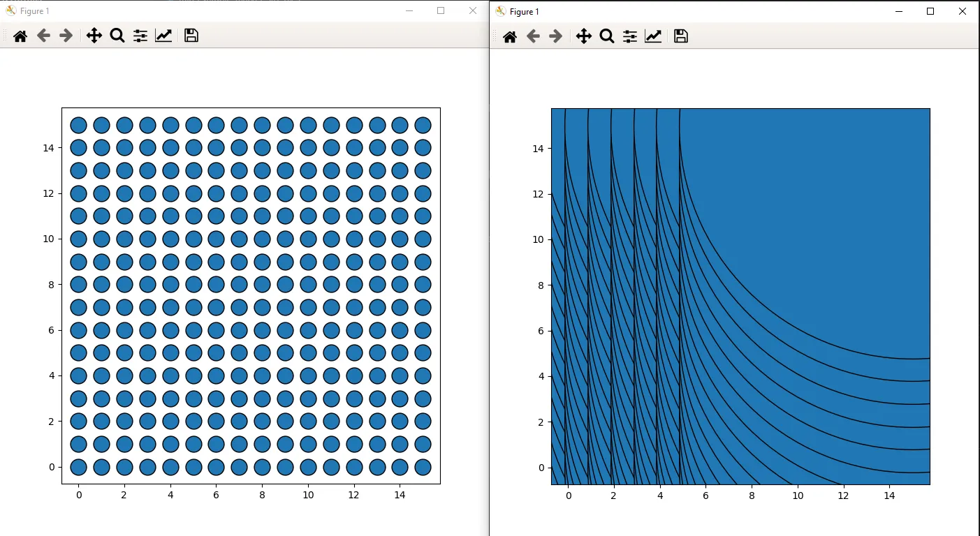The image size is (980, 536).
Task: Click x-axis tick label "2" in right plot
Action: point(614,496)
